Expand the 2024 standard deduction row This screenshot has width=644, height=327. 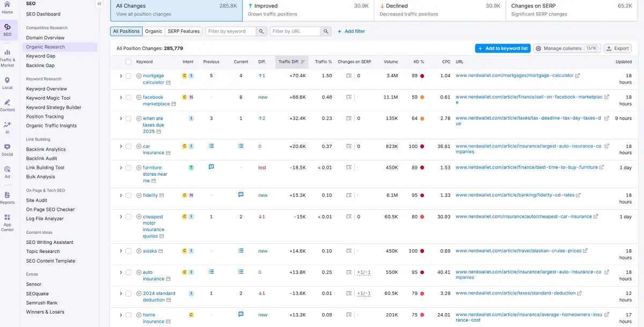121,294
